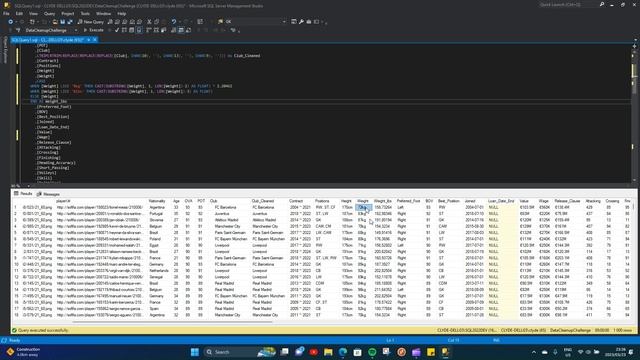The width and height of the screenshot is (640, 360).
Task: Click the Properties wrench icon
Action: 301,22
